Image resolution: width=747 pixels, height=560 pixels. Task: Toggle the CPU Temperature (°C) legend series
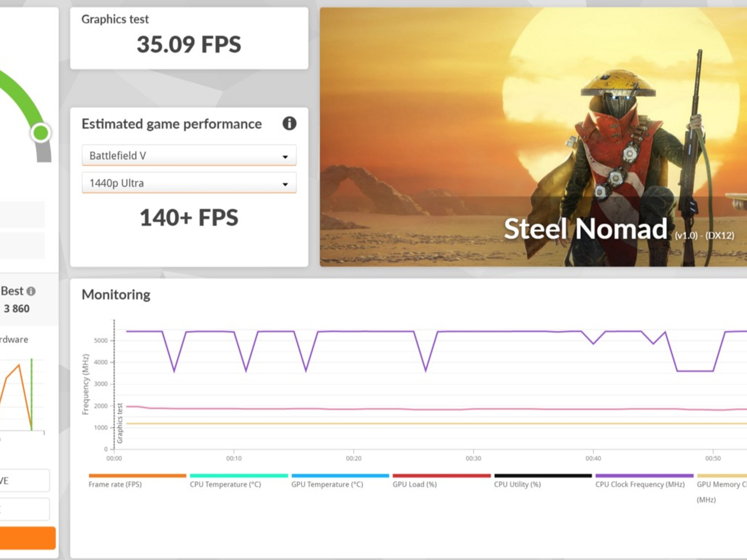[x=239, y=481]
